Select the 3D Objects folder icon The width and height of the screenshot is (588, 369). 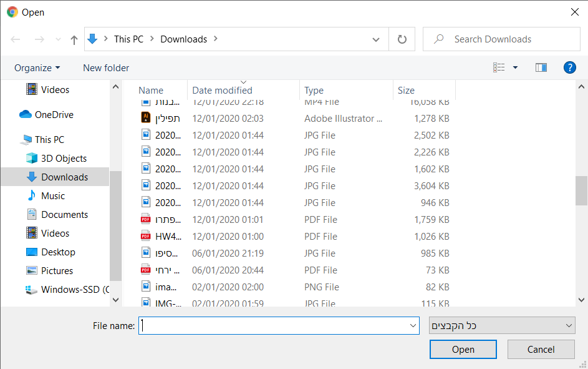point(32,158)
